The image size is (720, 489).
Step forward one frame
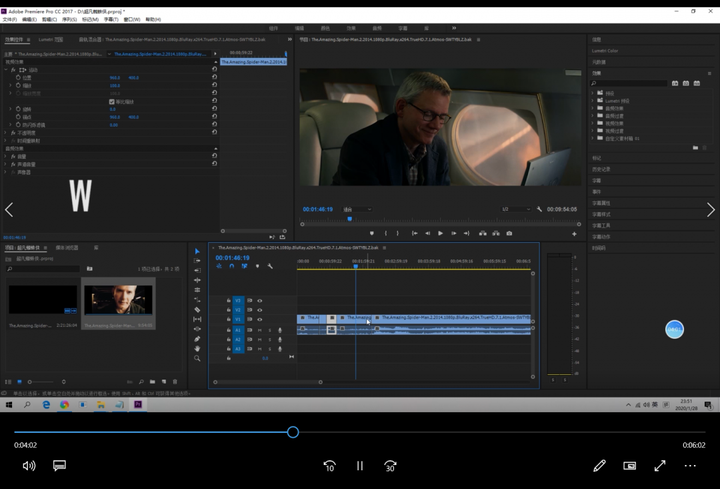click(454, 233)
